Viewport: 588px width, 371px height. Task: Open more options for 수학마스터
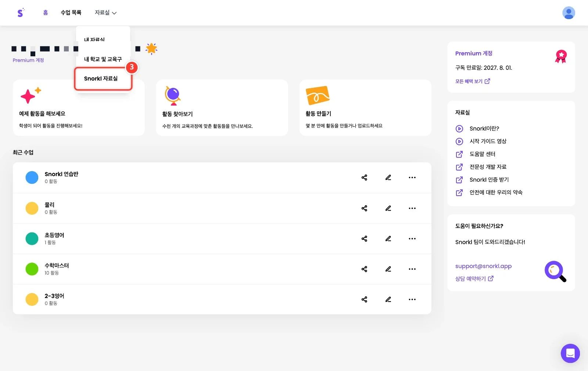[x=412, y=269]
